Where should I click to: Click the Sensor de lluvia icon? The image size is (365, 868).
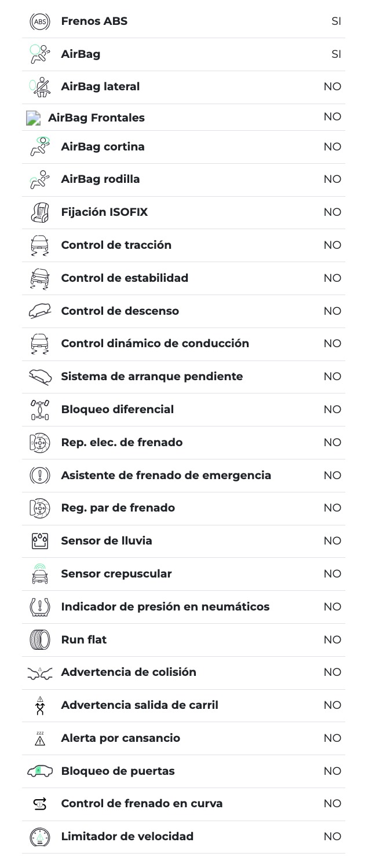(x=39, y=541)
